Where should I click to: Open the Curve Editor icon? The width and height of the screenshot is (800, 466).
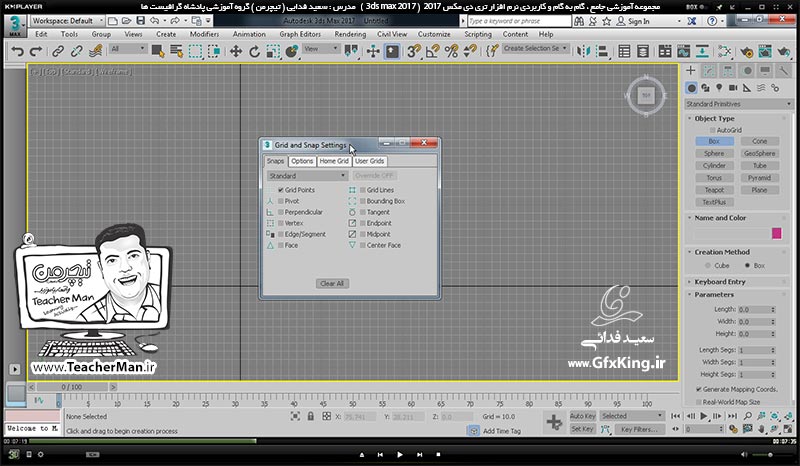coord(684,51)
